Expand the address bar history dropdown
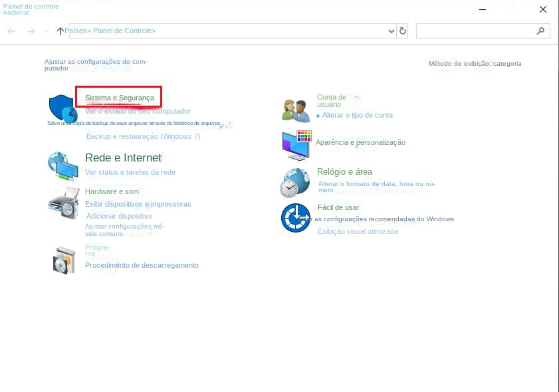The width and height of the screenshot is (559, 392). (391, 31)
